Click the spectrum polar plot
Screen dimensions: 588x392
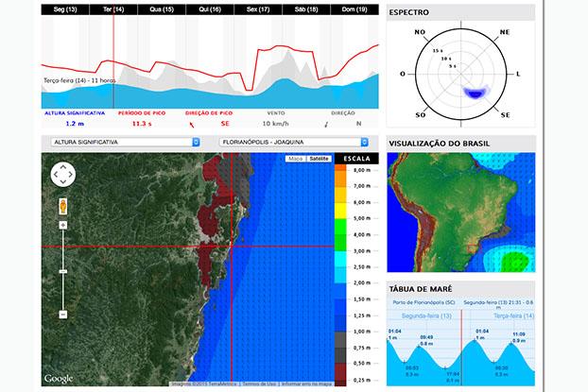coord(461,74)
